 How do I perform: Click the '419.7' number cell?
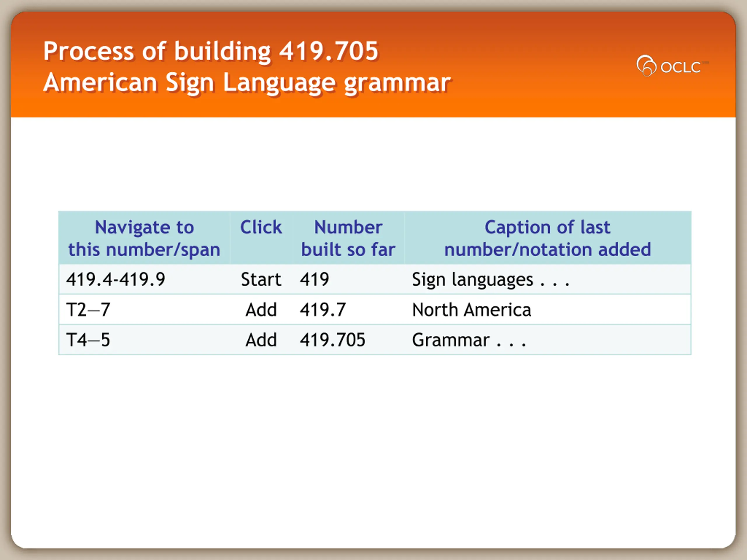pyautogui.click(x=322, y=309)
